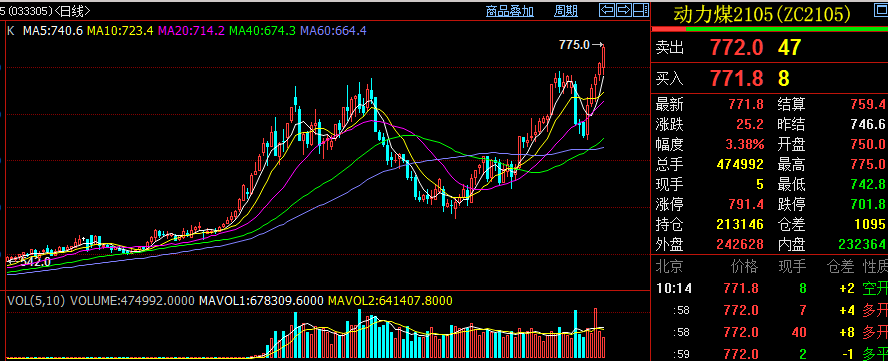Click the 外盘 value 242628
The height and width of the screenshot is (361, 888).
tap(740, 244)
